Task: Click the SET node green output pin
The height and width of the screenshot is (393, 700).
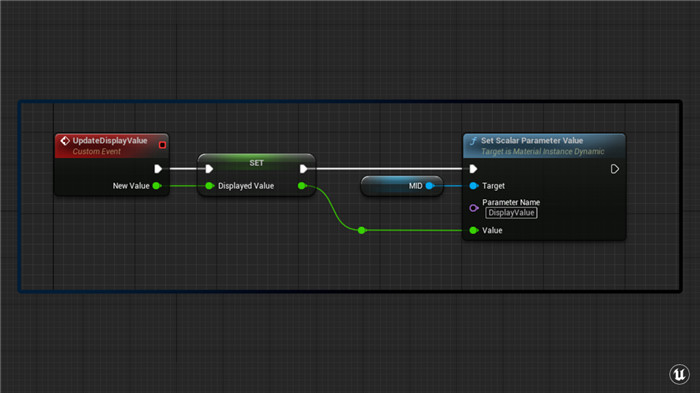Action: 302,186
